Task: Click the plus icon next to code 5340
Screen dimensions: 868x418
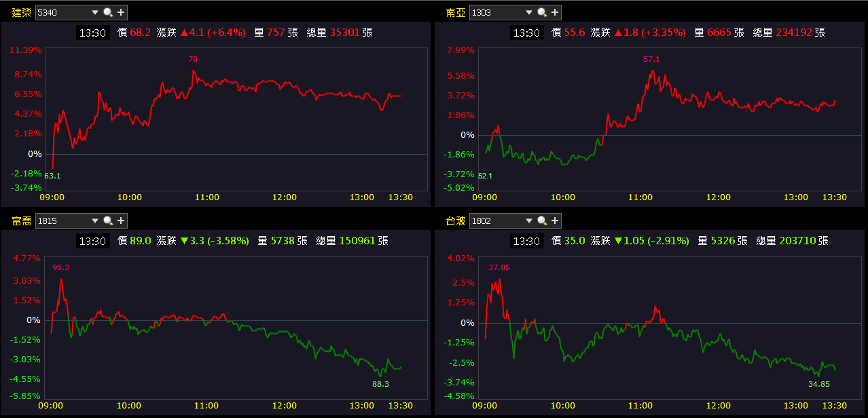Action: [x=121, y=12]
